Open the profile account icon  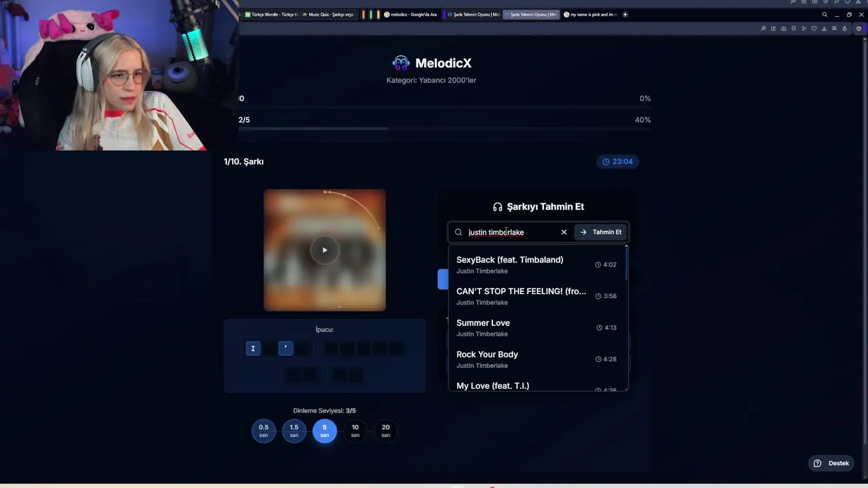click(844, 28)
